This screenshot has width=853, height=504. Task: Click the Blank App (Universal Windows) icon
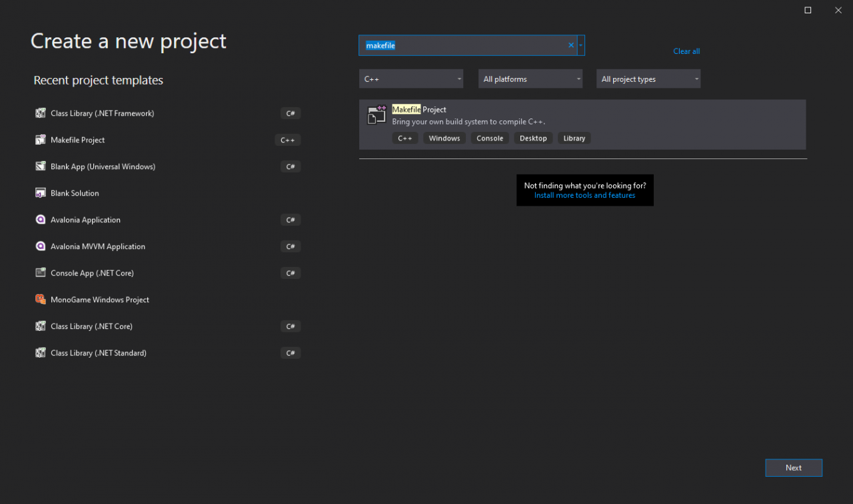[40, 166]
